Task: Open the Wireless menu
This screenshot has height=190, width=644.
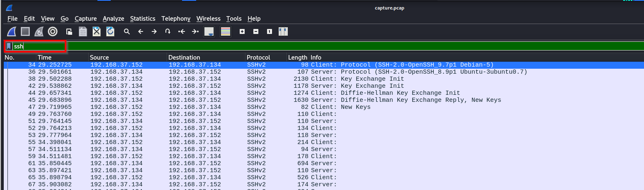Action: 209,19
